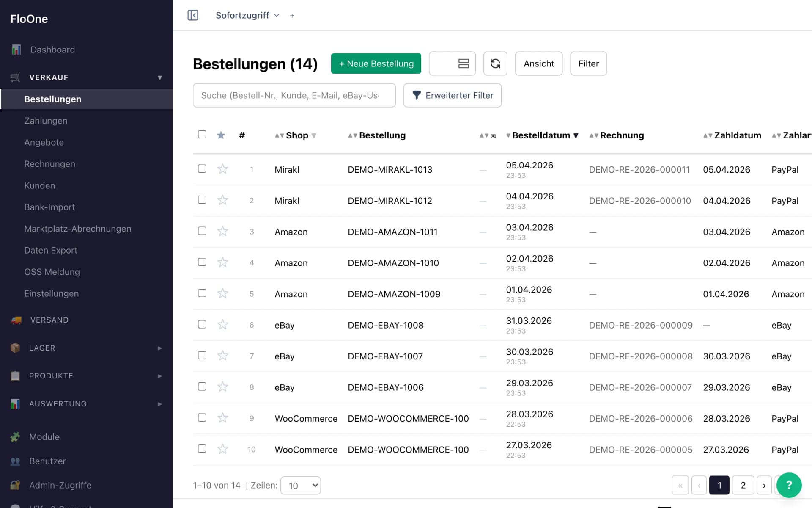
Task: Check the DEMO-MIRAKL-1012 row checkbox
Action: [202, 200]
